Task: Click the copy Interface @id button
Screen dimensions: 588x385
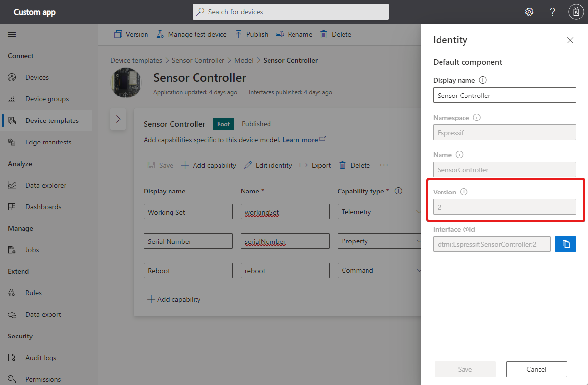Action: (565, 244)
